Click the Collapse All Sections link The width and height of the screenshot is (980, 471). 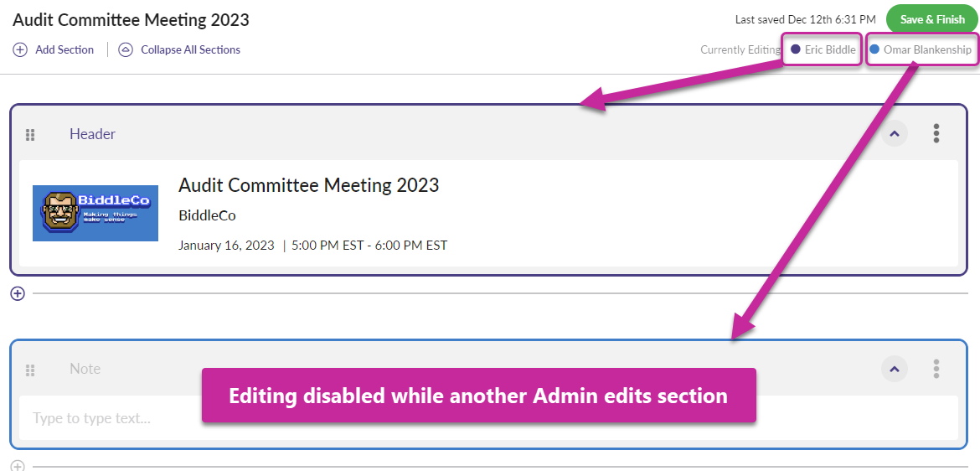(x=190, y=49)
